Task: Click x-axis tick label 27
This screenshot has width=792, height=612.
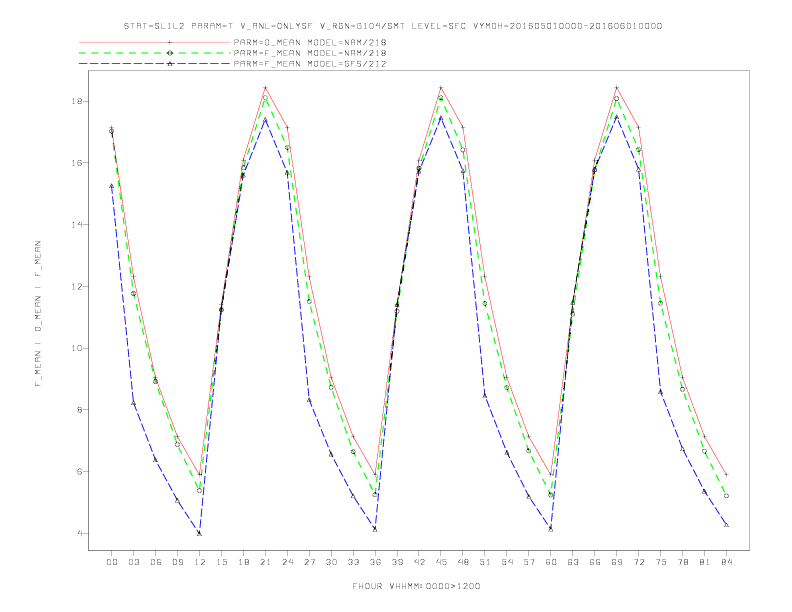Action: pyautogui.click(x=309, y=562)
